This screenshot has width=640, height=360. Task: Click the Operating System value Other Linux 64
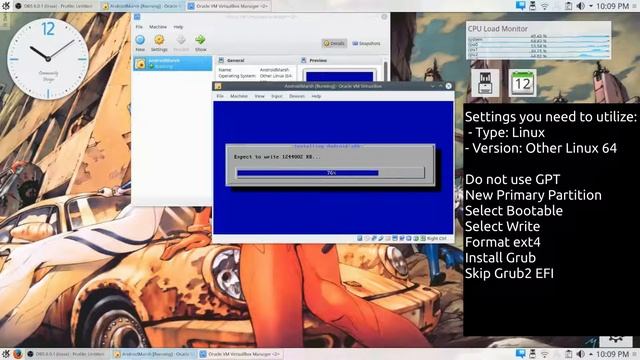click(x=276, y=76)
